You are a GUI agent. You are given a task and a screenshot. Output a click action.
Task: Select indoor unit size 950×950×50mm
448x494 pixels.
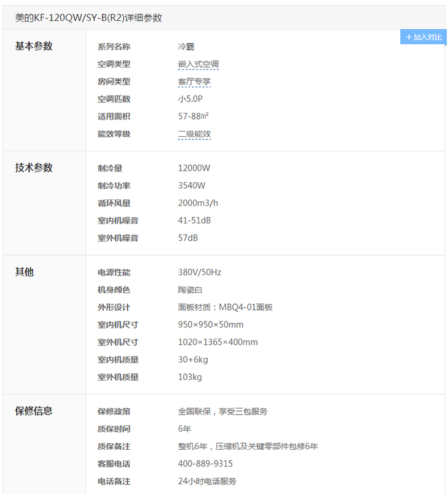210,325
